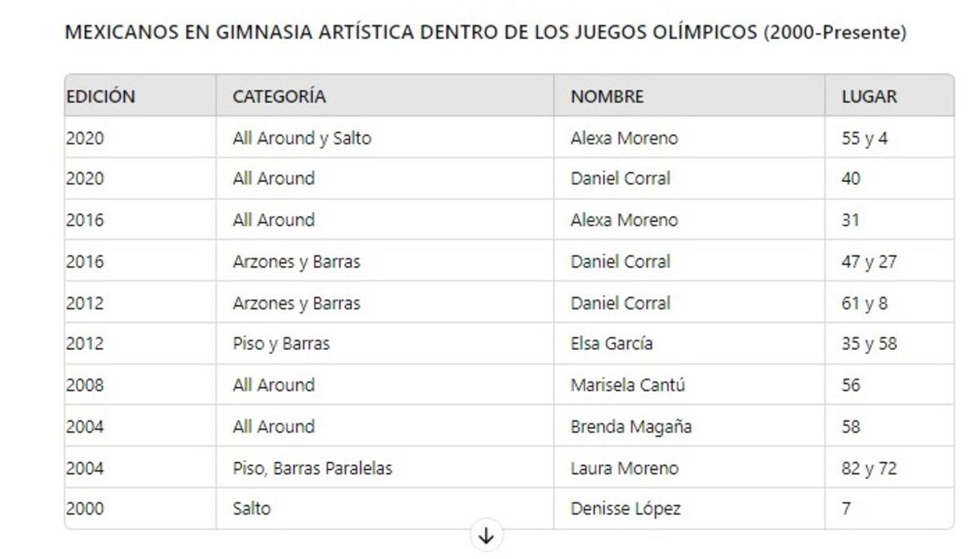Click the CATEGORÍA column header
980x559 pixels.
click(279, 96)
